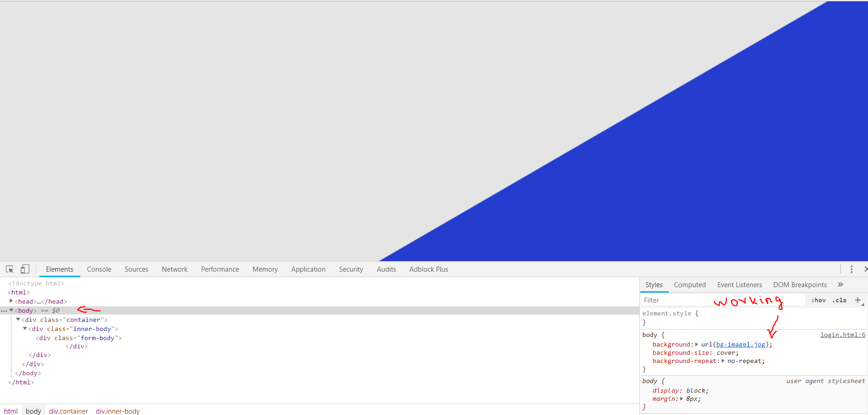Toggle the :hov element state button
This screenshot has height=415, width=868.
coord(818,300)
